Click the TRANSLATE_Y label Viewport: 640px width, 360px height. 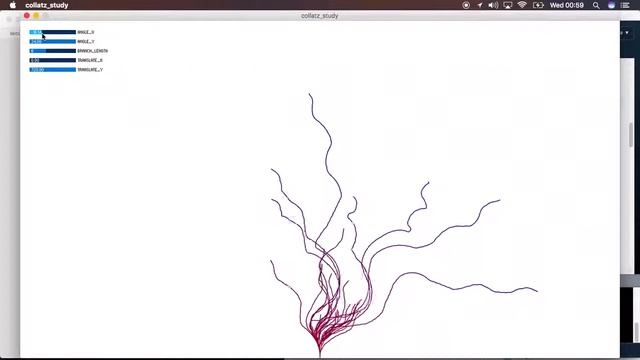click(x=90, y=69)
